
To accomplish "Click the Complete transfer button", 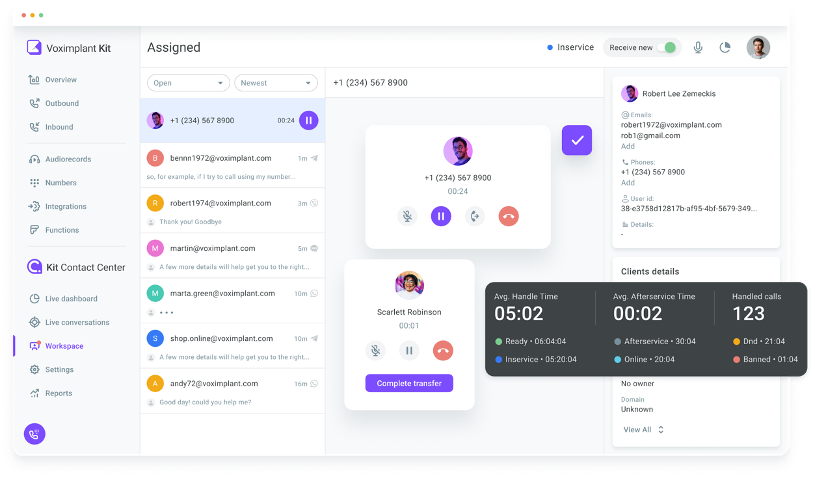I will [409, 383].
